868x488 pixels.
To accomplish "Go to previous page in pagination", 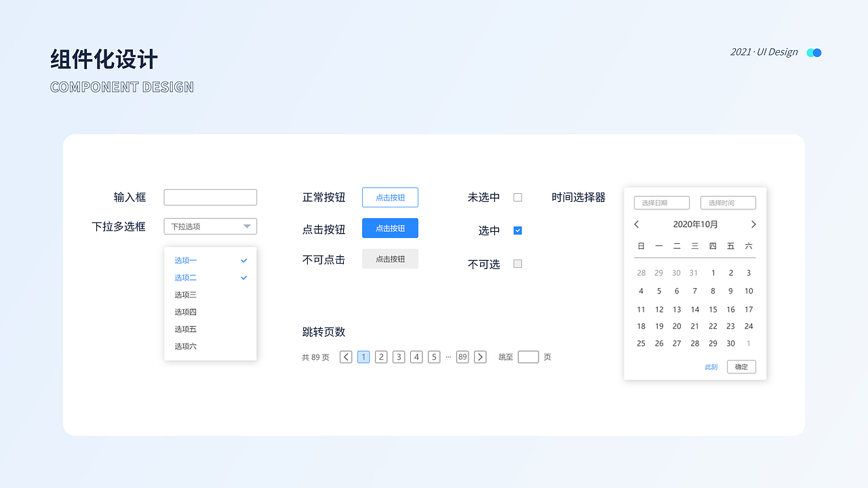I will (x=346, y=357).
